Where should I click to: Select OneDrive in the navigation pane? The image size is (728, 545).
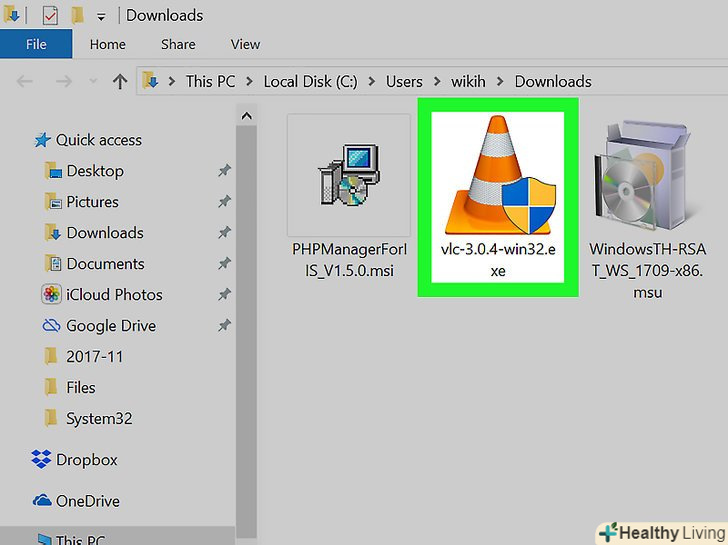coord(88,501)
